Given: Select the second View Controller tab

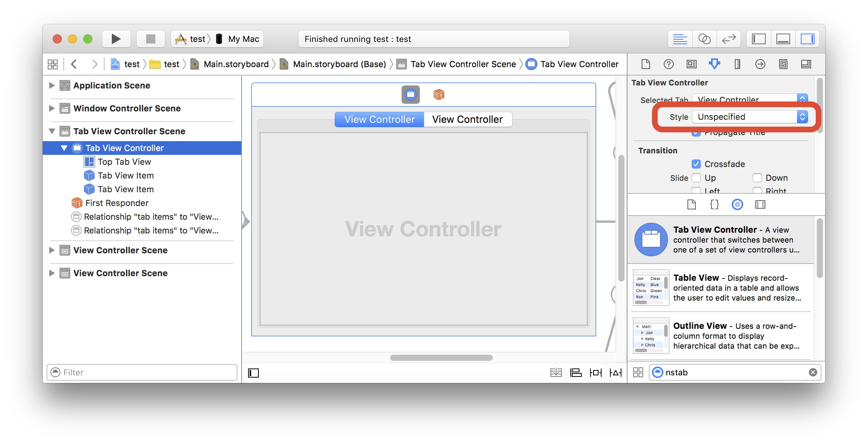Looking at the screenshot, I should click(x=468, y=119).
